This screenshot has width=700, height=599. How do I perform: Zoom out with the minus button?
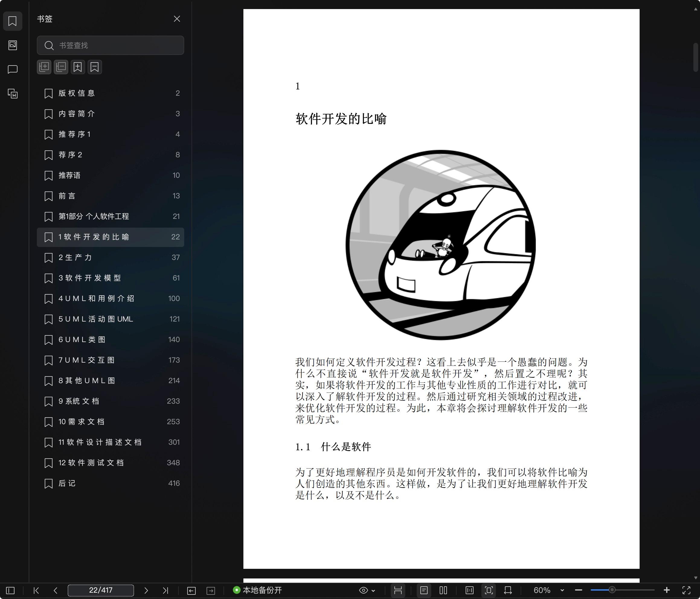[x=578, y=590]
